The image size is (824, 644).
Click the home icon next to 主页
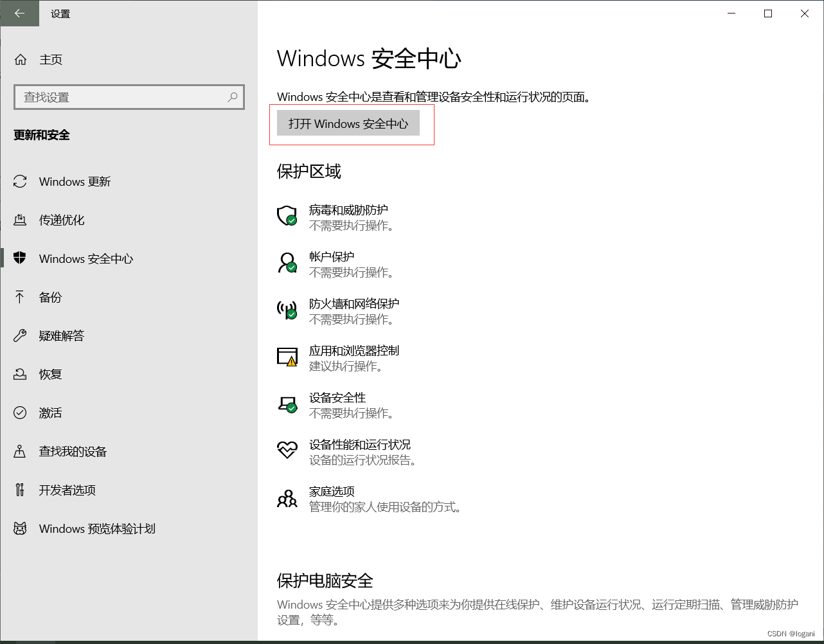click(21, 60)
